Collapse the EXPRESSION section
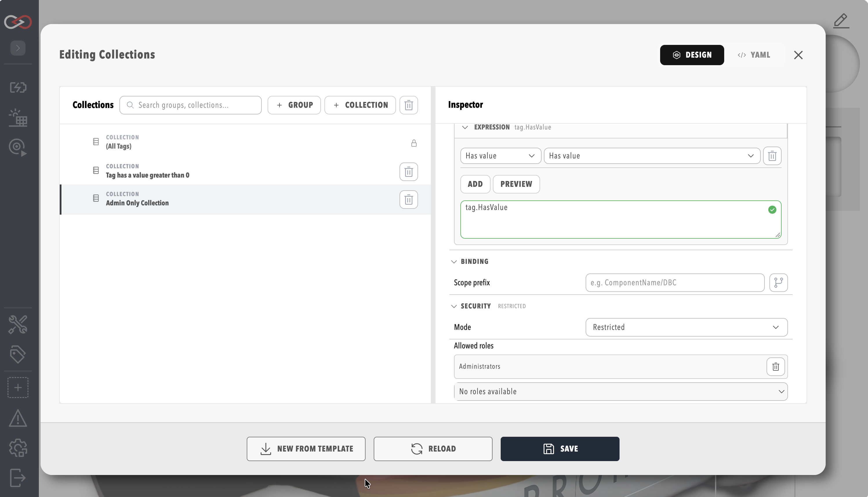This screenshot has height=497, width=868. (x=464, y=127)
